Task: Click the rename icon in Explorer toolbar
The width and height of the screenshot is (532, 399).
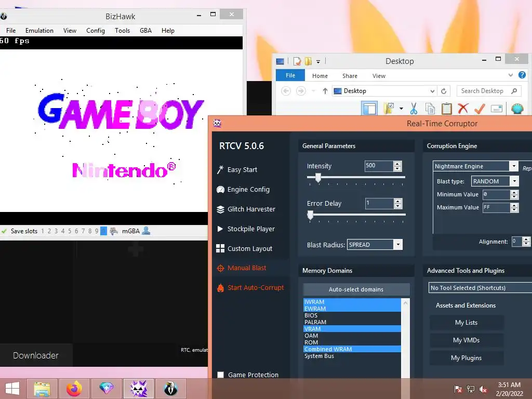Action: click(x=496, y=109)
